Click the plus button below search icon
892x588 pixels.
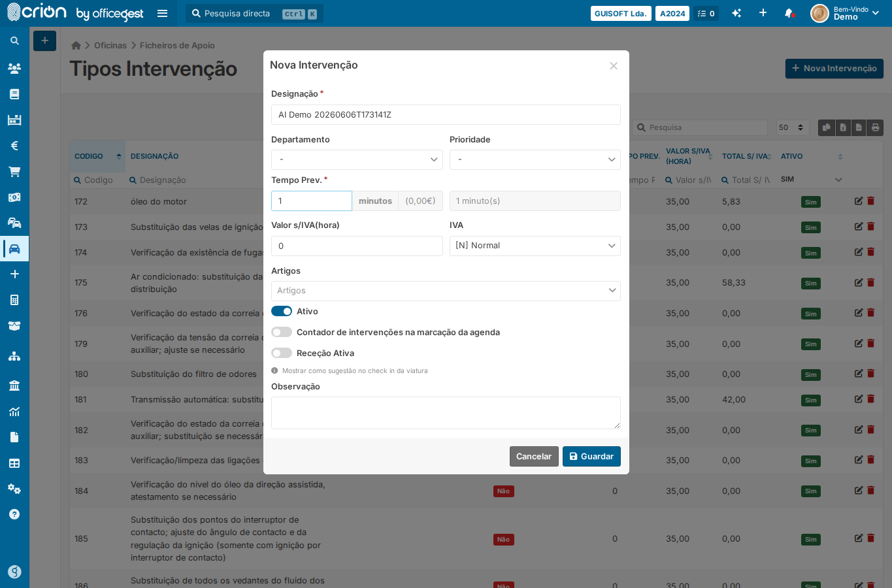click(44, 41)
